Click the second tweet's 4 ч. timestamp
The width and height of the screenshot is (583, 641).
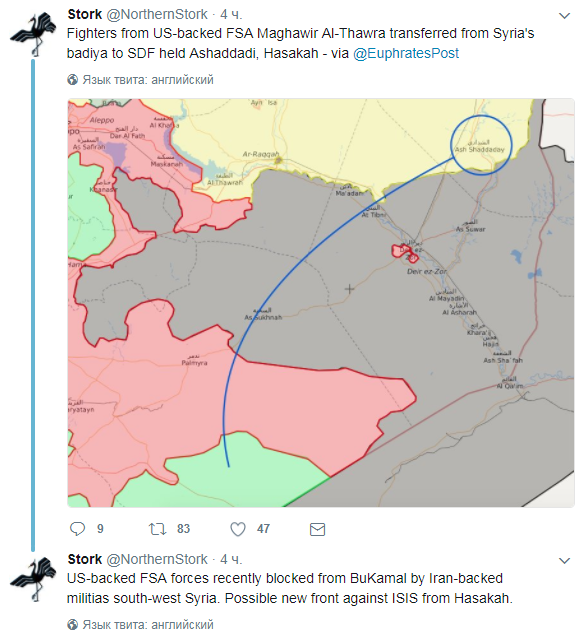[231, 559]
